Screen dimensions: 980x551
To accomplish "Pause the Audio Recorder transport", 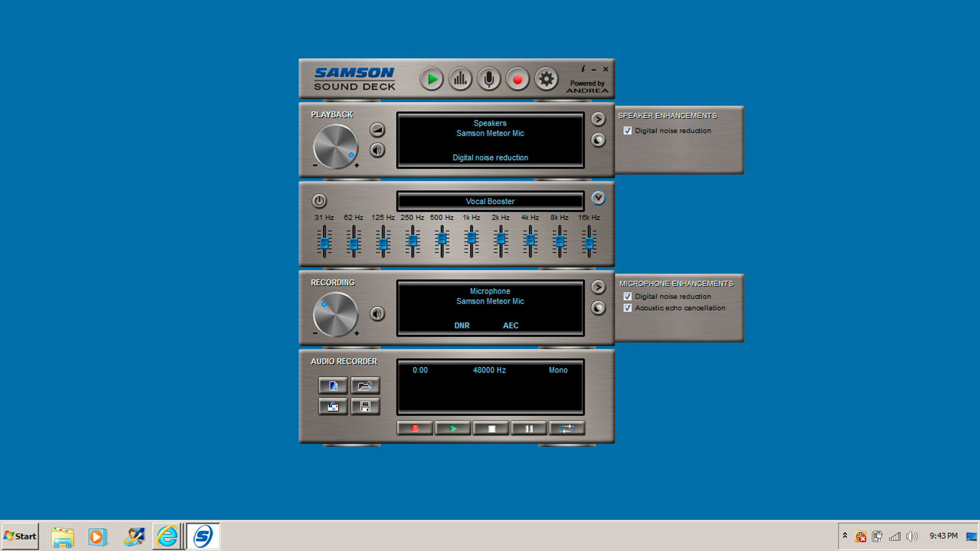I will (529, 428).
